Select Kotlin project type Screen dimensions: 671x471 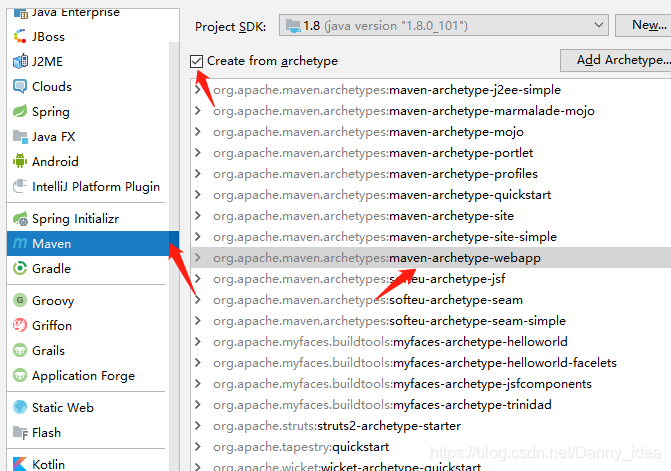88,464
